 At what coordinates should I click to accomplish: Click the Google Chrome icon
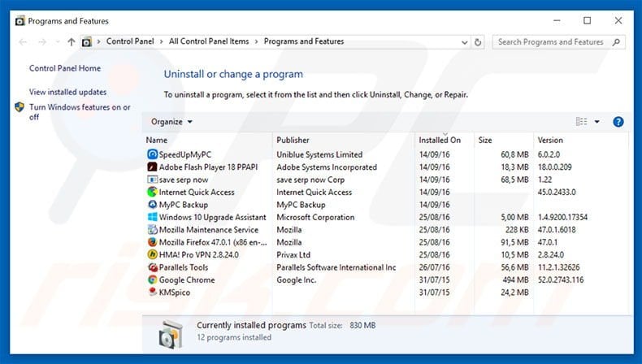(152, 279)
